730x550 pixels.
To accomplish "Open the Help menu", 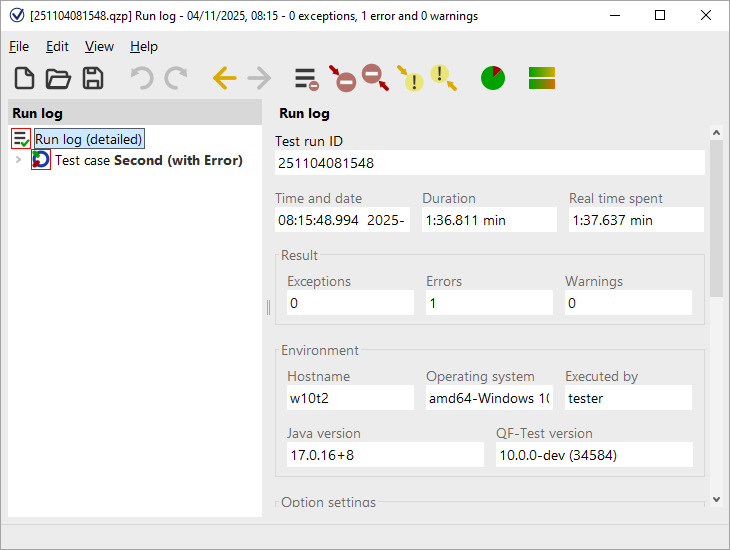I will click(x=144, y=46).
